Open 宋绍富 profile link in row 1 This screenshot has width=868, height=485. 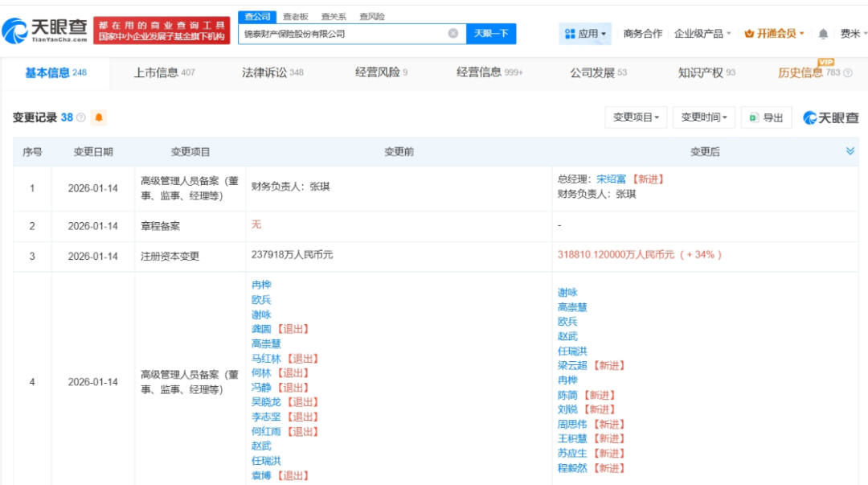(x=611, y=179)
